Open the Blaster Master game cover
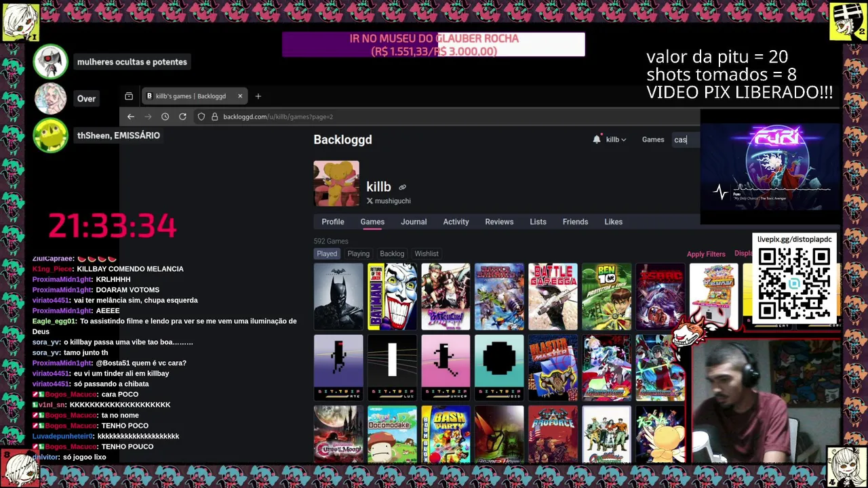 (553, 367)
